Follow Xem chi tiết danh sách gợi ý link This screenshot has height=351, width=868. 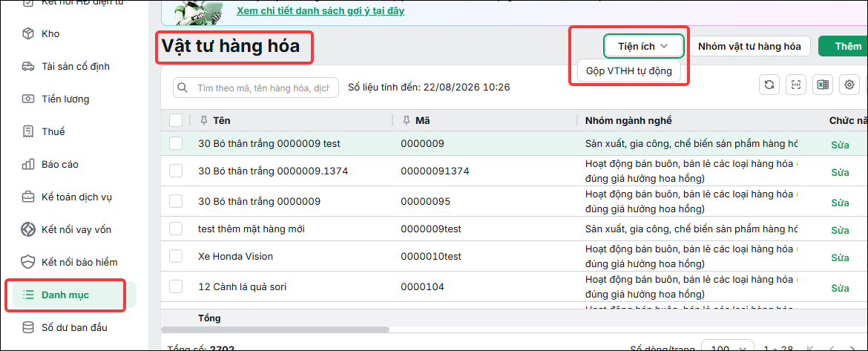320,10
